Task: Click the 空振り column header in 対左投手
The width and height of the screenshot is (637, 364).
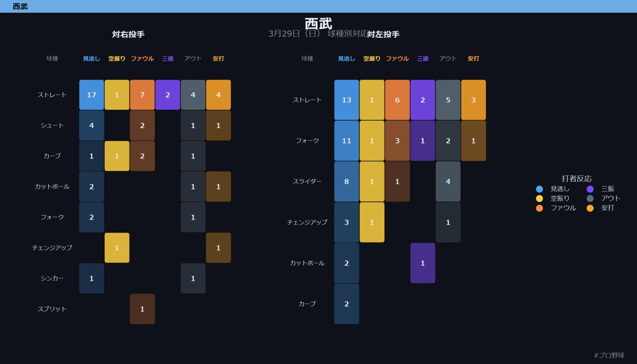Action: (x=372, y=58)
